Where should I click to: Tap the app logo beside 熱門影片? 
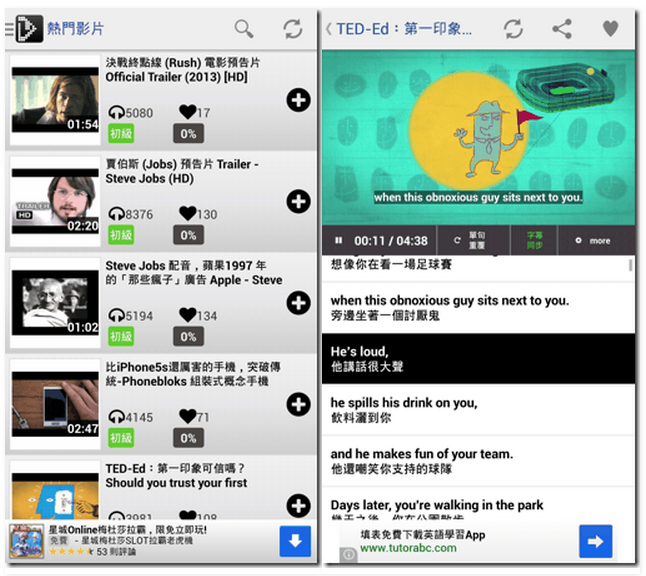pos(29,29)
